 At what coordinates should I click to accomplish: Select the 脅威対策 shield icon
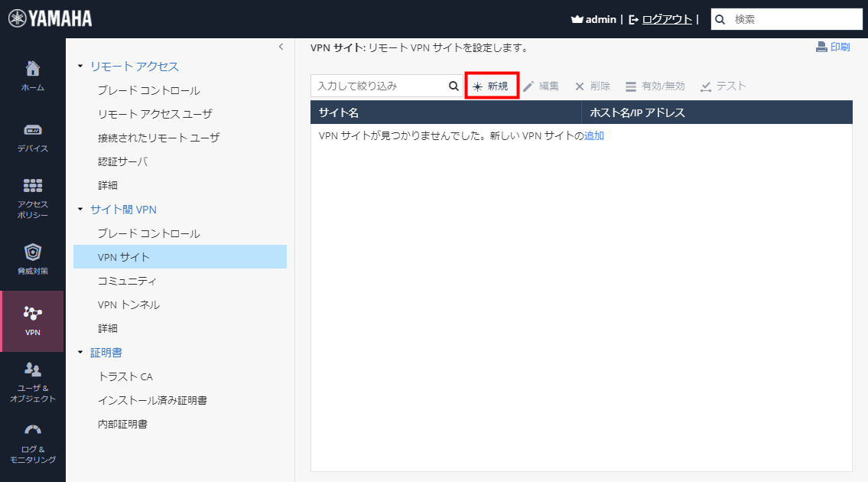[x=32, y=258]
